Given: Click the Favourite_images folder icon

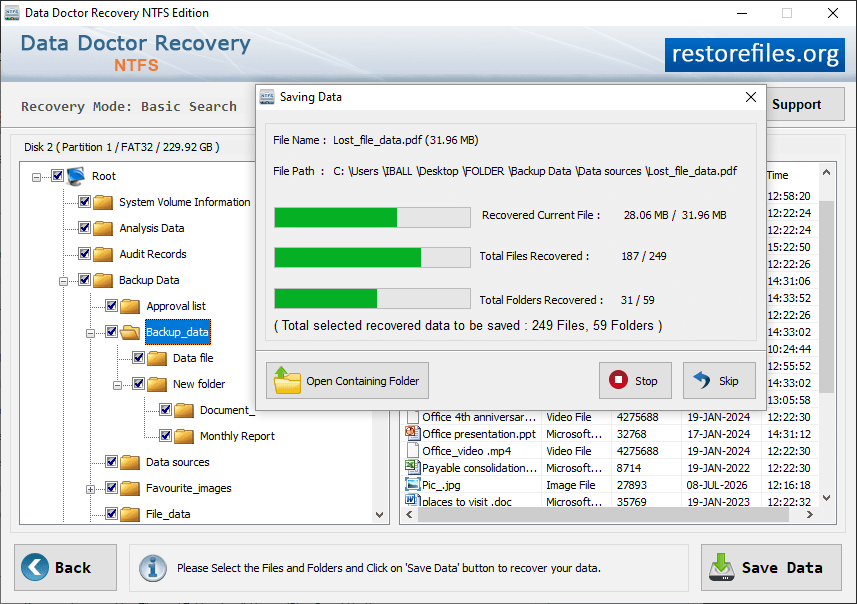Looking at the screenshot, I should click(x=130, y=488).
